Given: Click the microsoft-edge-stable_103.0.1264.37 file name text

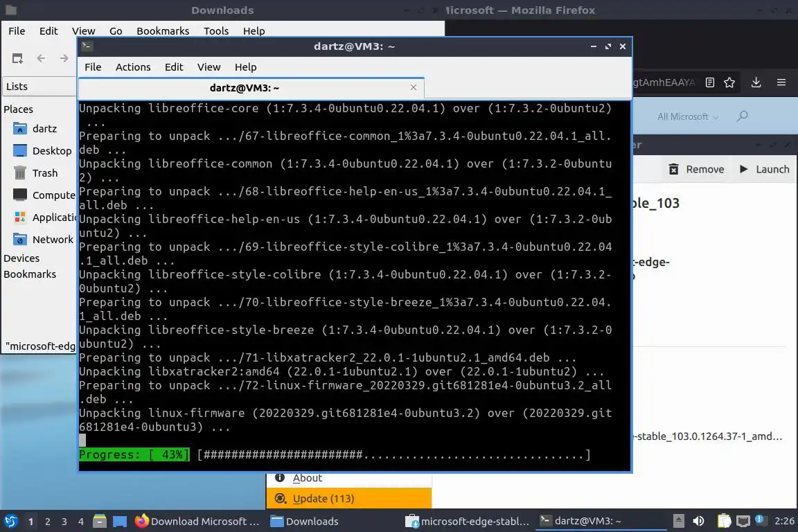Looking at the screenshot, I should point(708,436).
